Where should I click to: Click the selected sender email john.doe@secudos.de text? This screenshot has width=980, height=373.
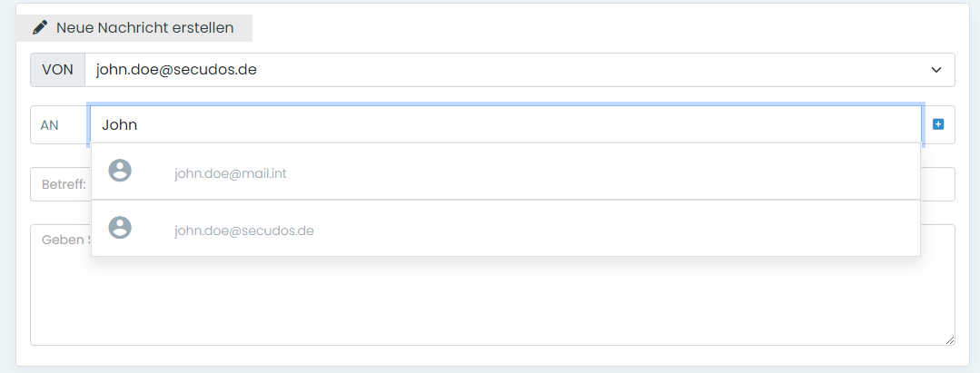pyautogui.click(x=176, y=70)
